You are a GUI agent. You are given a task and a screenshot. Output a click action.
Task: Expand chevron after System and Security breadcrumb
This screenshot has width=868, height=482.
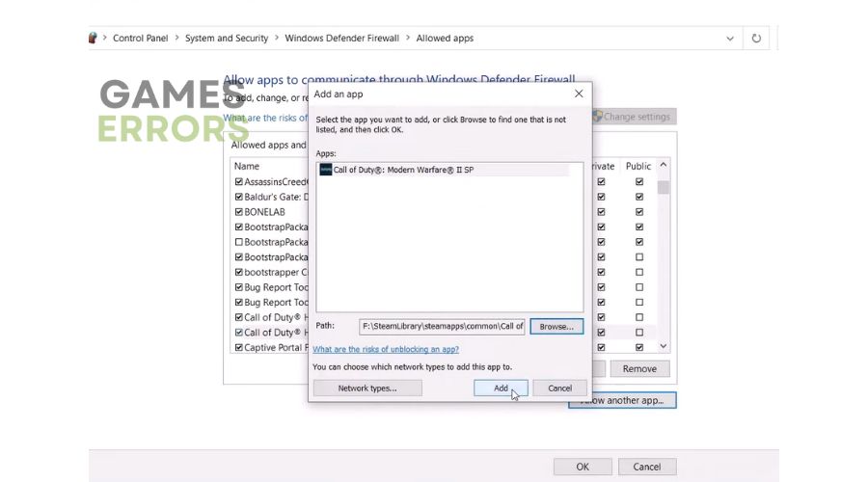277,38
